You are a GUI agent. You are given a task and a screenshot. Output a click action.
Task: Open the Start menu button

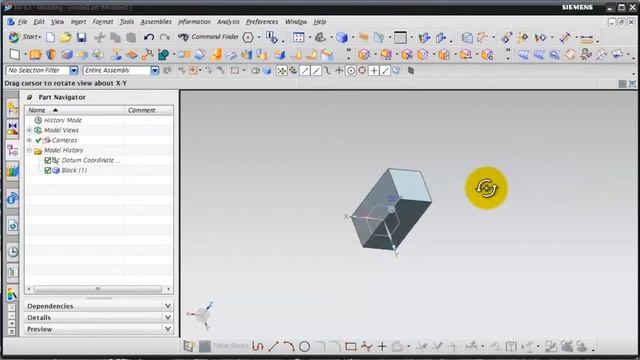pos(25,37)
